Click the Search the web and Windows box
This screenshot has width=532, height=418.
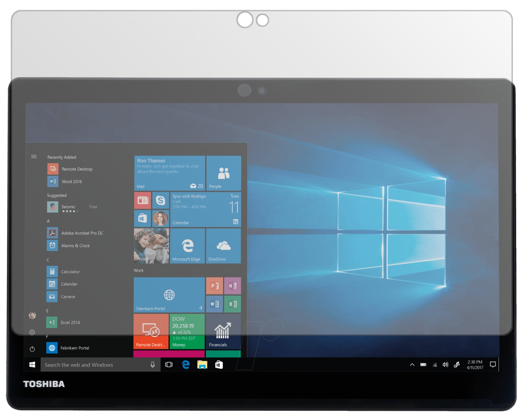pos(100,365)
